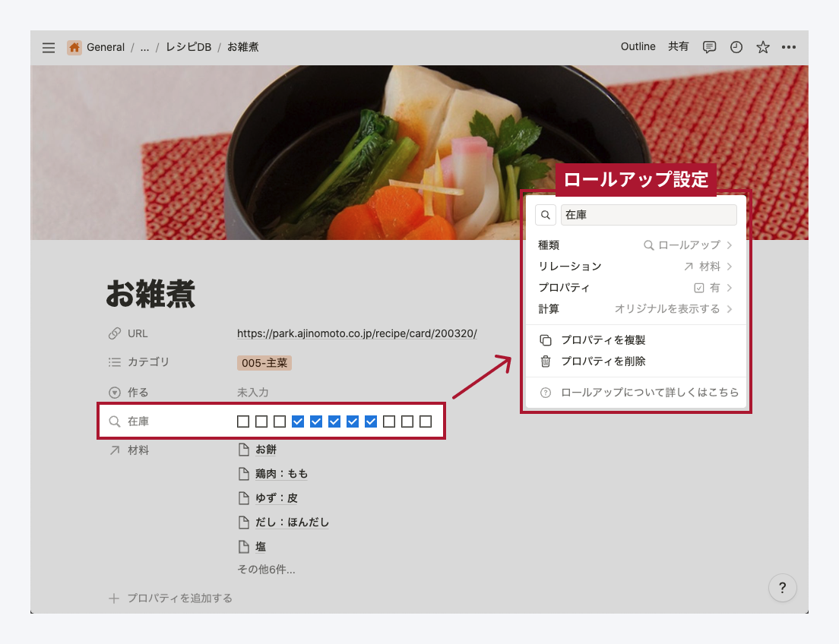Click the General home icon
839x644 pixels.
[74, 47]
